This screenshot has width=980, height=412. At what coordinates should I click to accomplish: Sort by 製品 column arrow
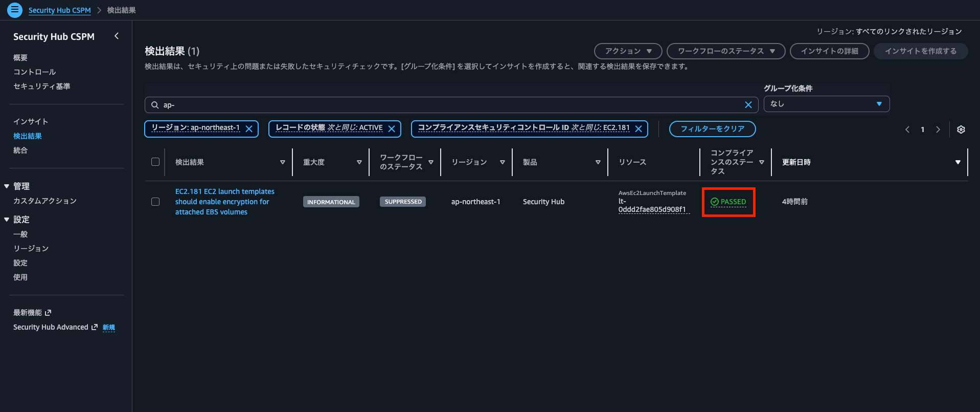[x=598, y=162]
